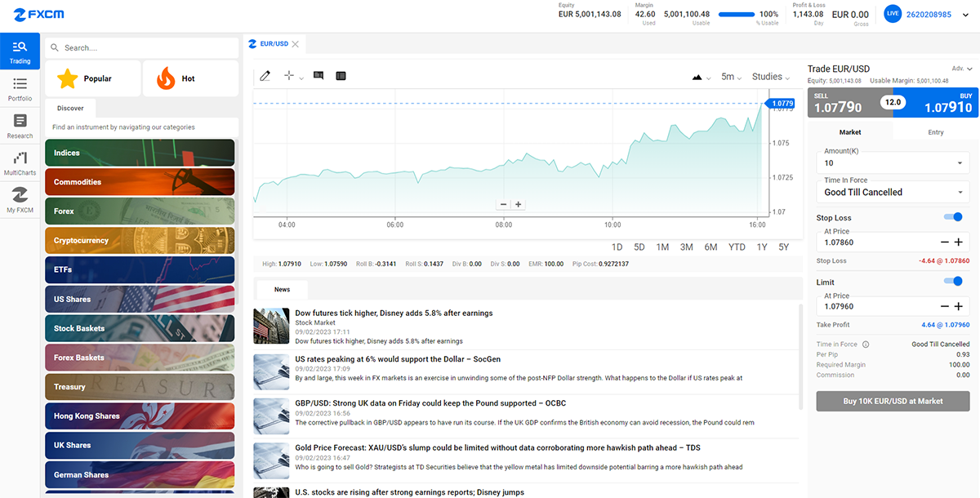Toggle the Limit switch
Viewport: 980px width, 498px height.
(952, 282)
